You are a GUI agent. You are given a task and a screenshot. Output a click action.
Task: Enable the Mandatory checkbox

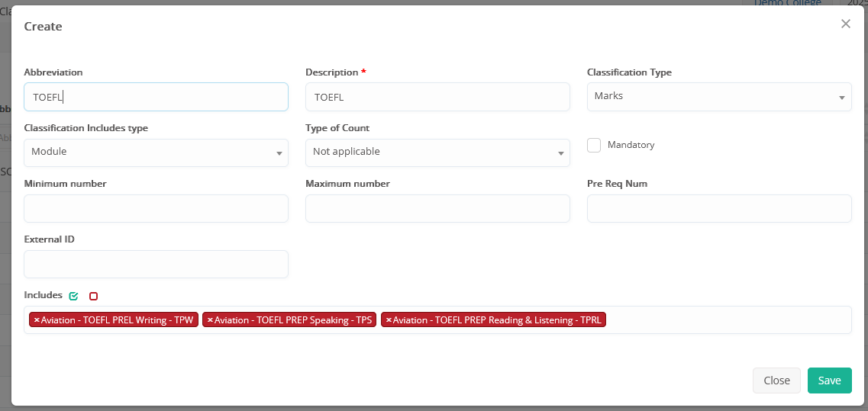[594, 145]
